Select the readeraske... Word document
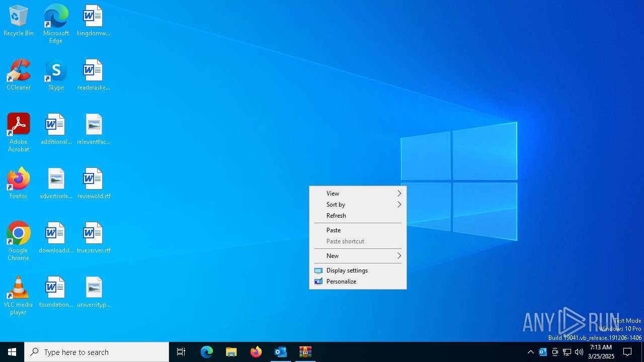 click(x=94, y=75)
